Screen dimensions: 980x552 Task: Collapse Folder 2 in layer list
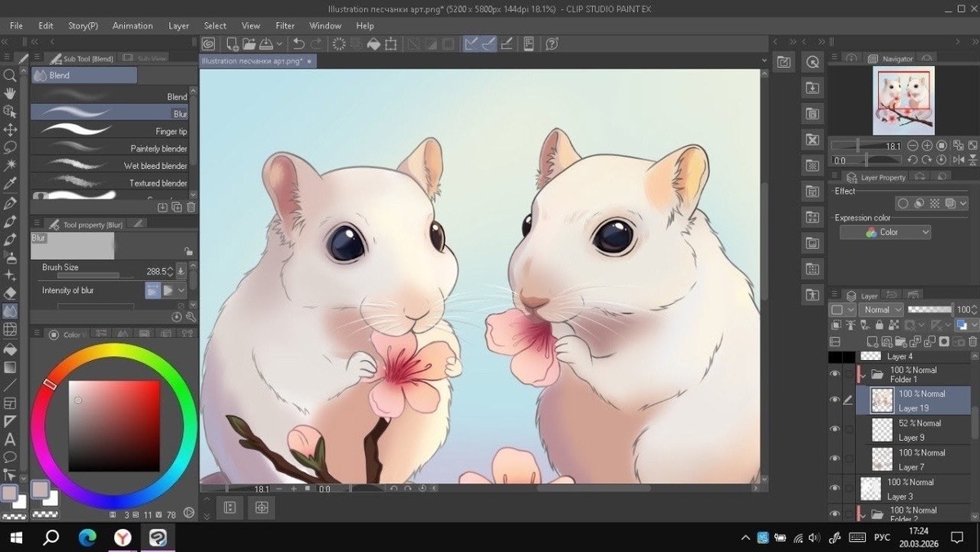(863, 514)
